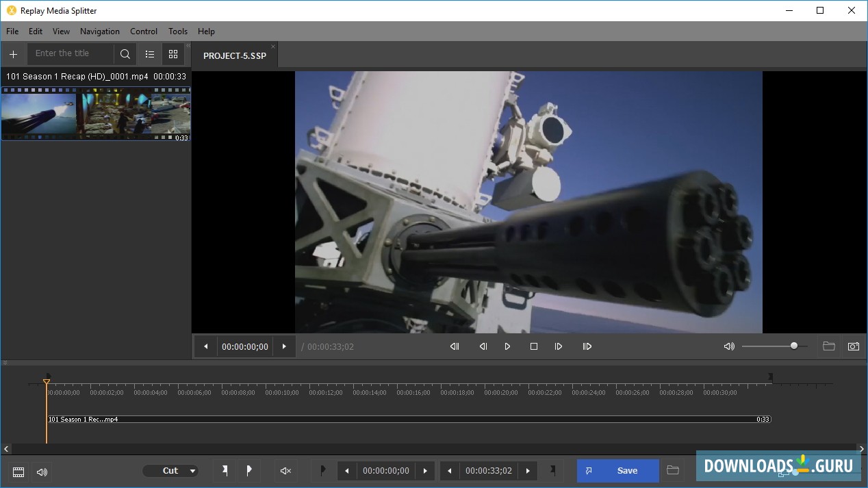
Task: Select the thumbnail grid view icon
Action: point(173,53)
